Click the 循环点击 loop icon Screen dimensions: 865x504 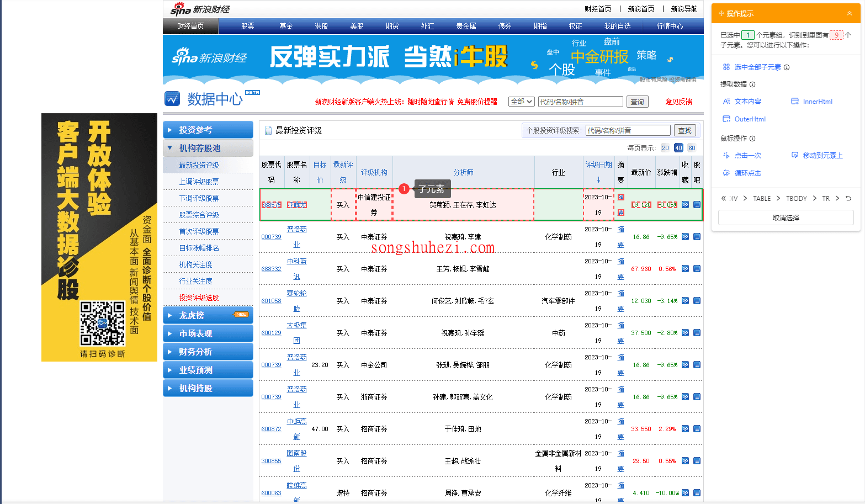[726, 173]
